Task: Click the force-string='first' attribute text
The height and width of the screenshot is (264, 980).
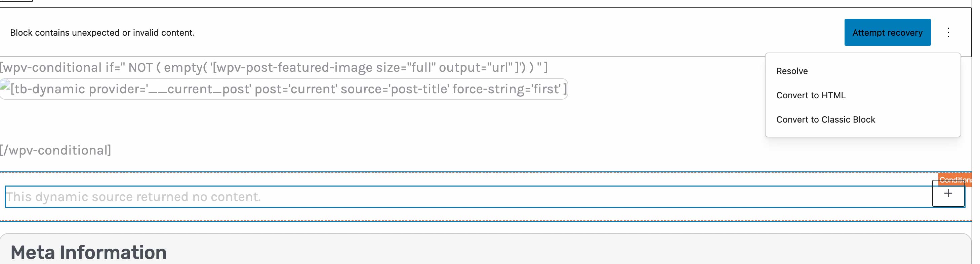Action: pos(507,89)
